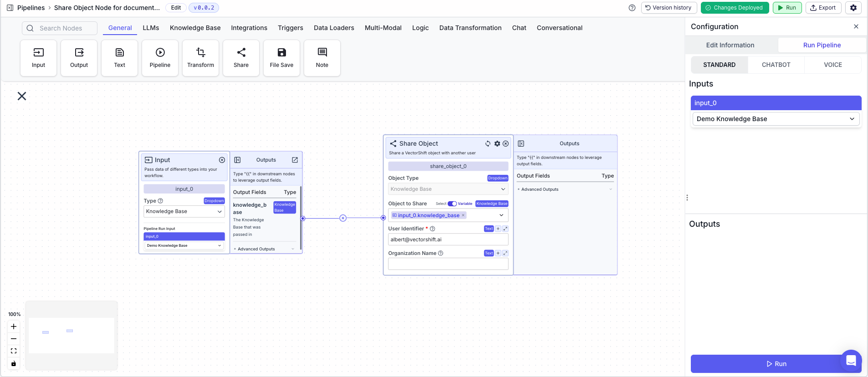Image resolution: width=868 pixels, height=377 pixels.
Task: Add variable to User Identifier with plus
Action: [x=498, y=229]
